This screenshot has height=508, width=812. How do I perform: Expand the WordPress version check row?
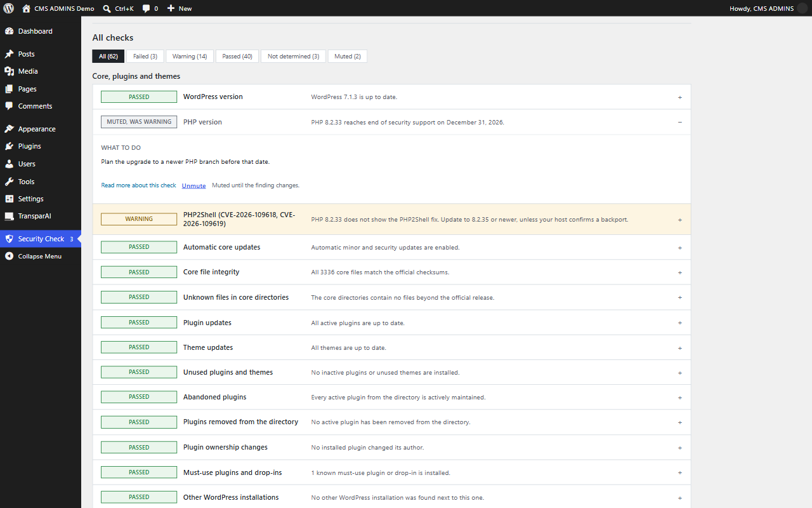click(x=679, y=97)
